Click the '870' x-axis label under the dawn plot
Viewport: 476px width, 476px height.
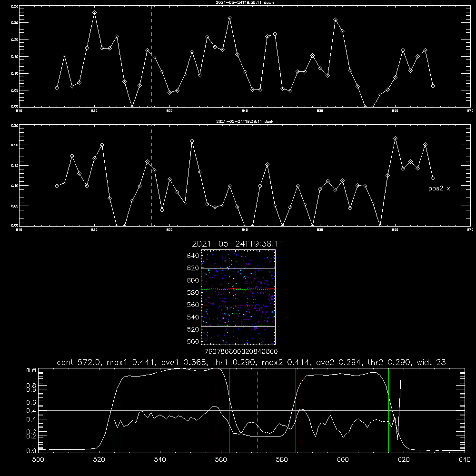click(470, 111)
